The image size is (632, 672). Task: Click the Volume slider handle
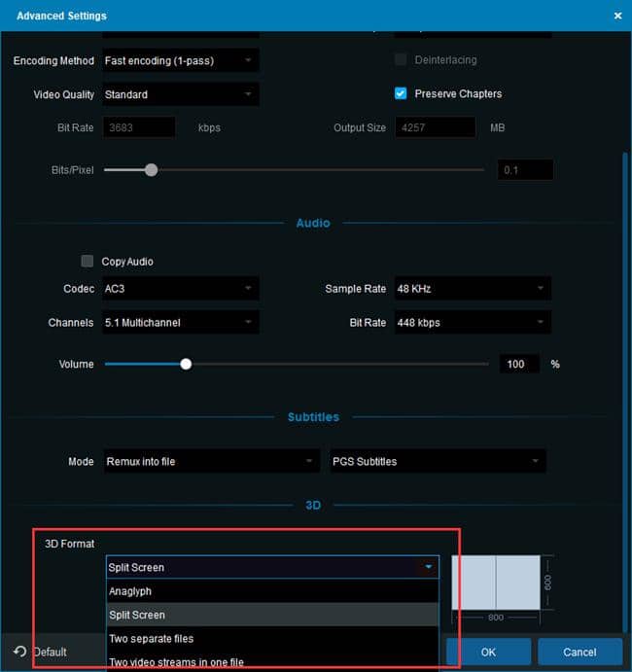[186, 365]
